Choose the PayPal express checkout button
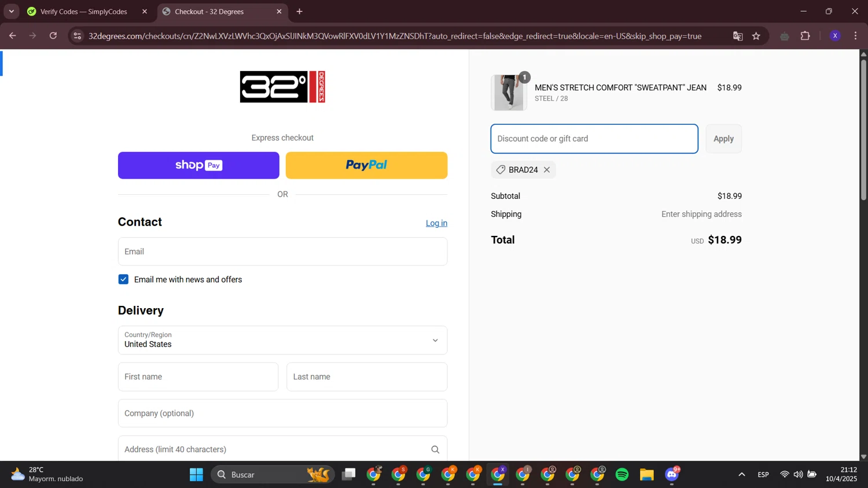This screenshot has width=868, height=488. pos(366,165)
